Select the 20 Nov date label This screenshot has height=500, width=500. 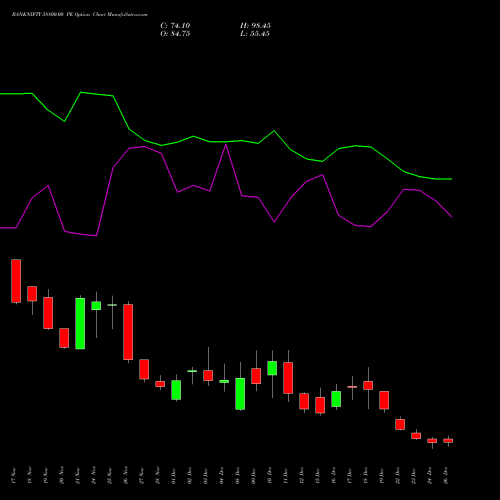click(x=62, y=475)
